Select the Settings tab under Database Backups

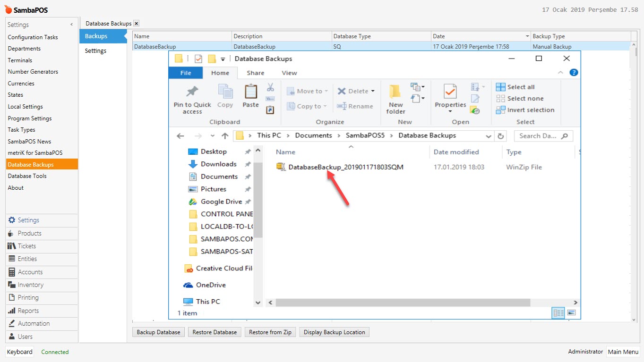[95, 51]
